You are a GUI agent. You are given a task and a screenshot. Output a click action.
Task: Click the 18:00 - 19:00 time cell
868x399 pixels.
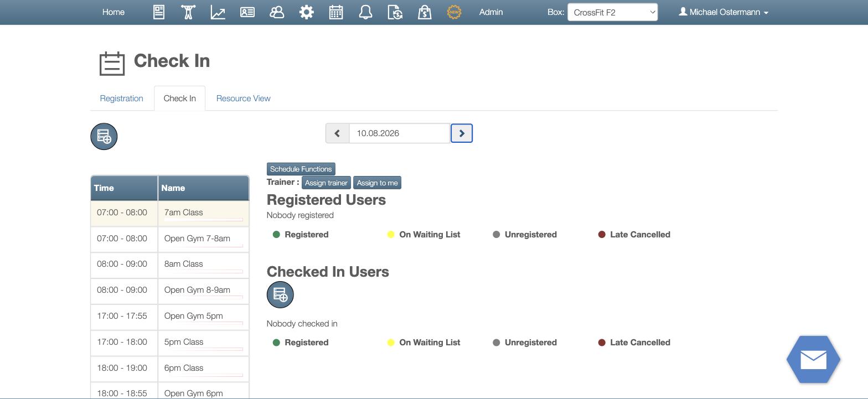click(124, 370)
